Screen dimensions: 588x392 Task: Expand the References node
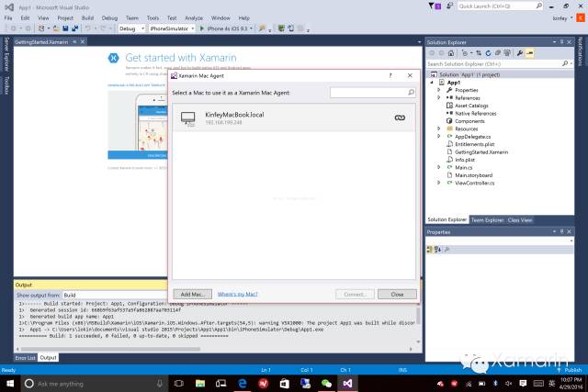tap(439, 98)
